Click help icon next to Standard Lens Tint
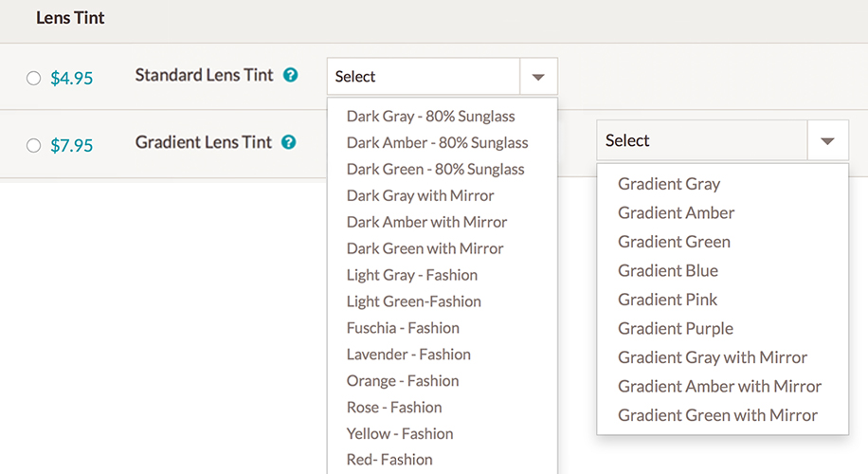 click(x=291, y=75)
